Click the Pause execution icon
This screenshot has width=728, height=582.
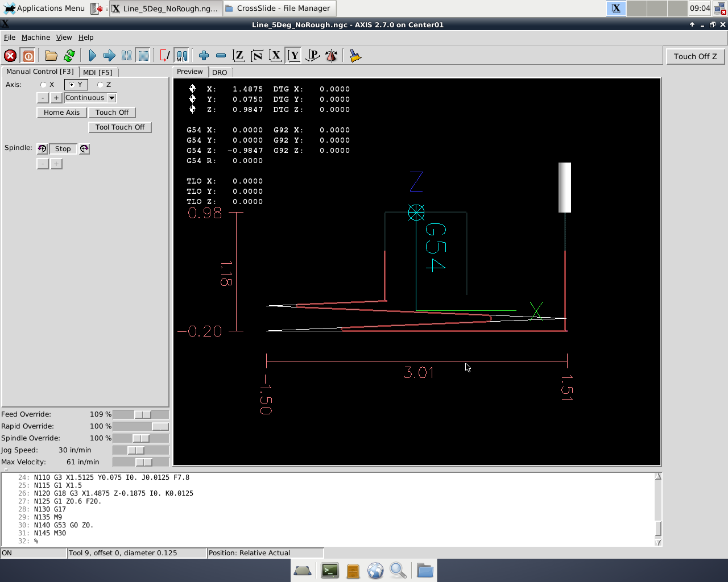[x=126, y=55]
